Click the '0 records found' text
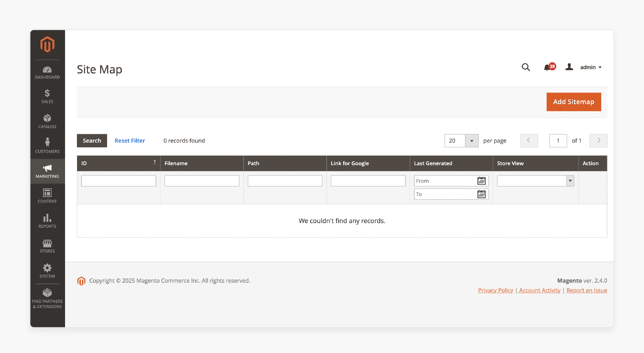Viewport: 644px width, 353px height. tap(184, 141)
